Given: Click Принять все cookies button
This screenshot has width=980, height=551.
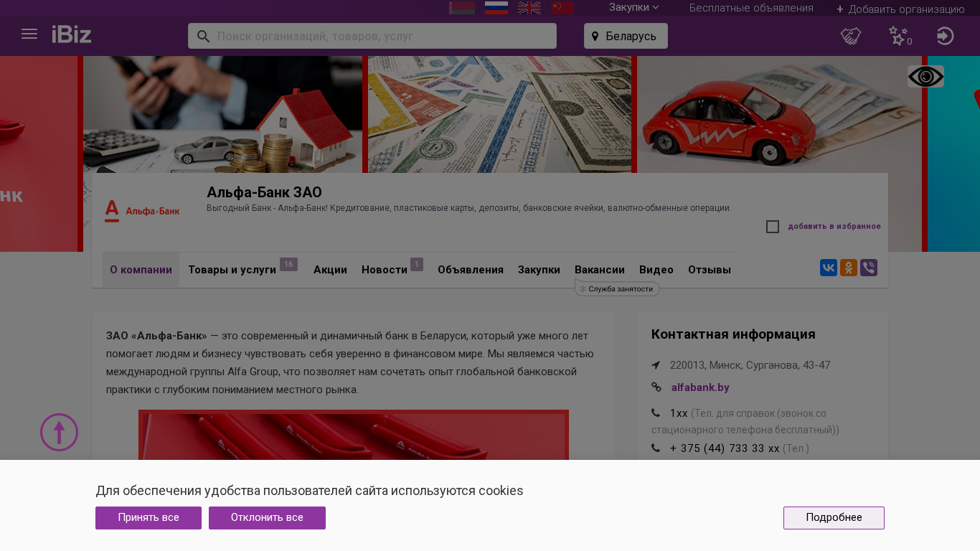Looking at the screenshot, I should [149, 518].
